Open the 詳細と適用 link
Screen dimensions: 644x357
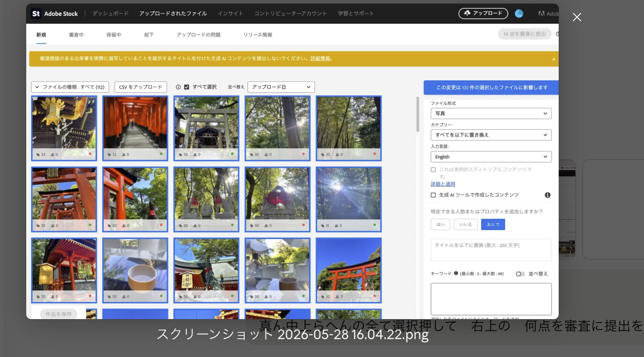(x=443, y=184)
